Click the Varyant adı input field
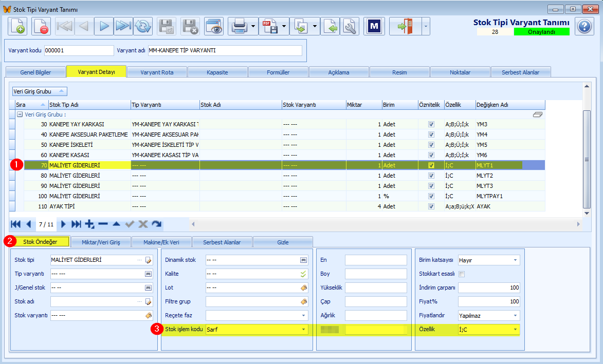Image resolution: width=603 pixels, height=364 pixels. [x=225, y=50]
